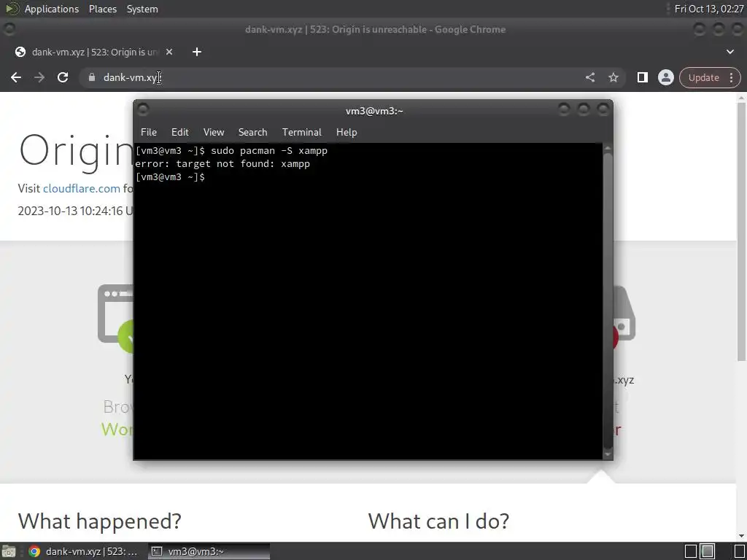Click the forward navigation arrow in Chrome
The image size is (747, 560).
39,77
